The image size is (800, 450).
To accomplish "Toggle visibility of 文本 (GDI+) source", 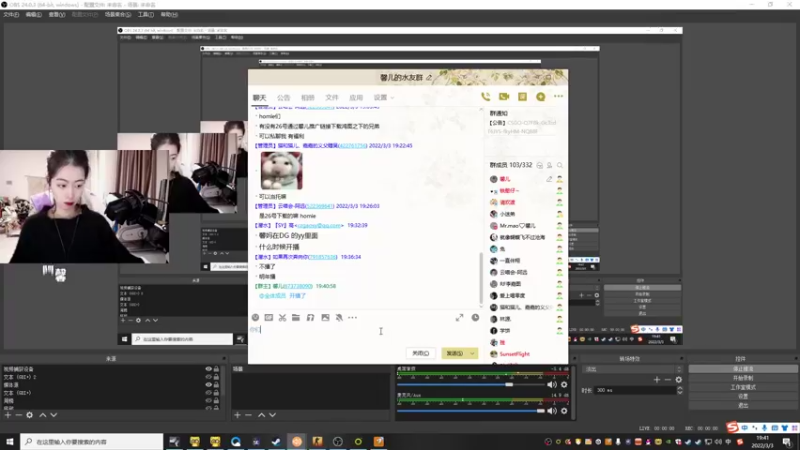I will click(208, 392).
